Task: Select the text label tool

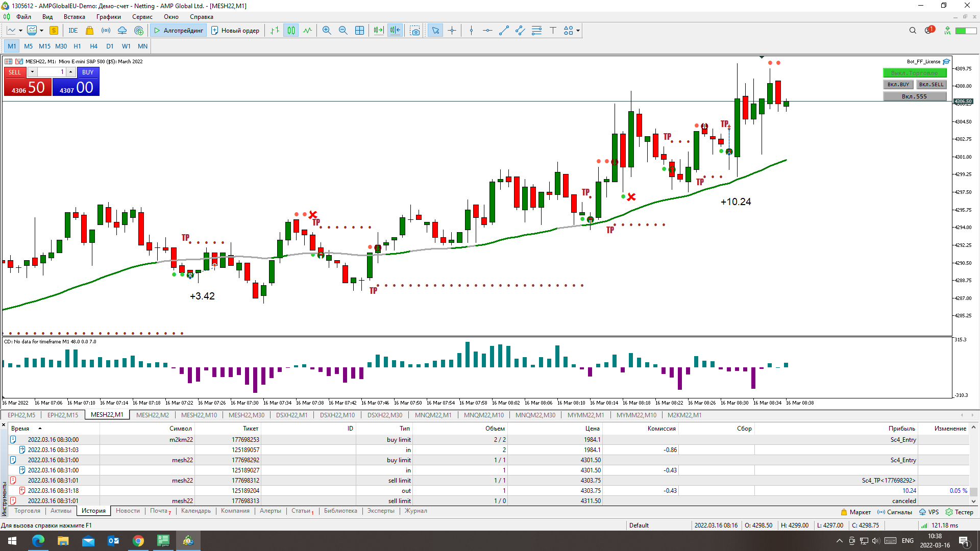Action: [x=553, y=31]
